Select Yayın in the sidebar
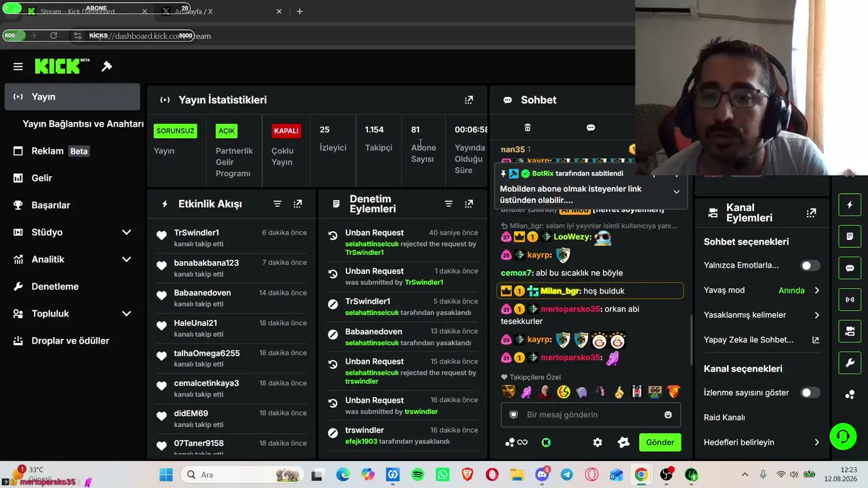The height and width of the screenshot is (488, 868). pos(72,97)
